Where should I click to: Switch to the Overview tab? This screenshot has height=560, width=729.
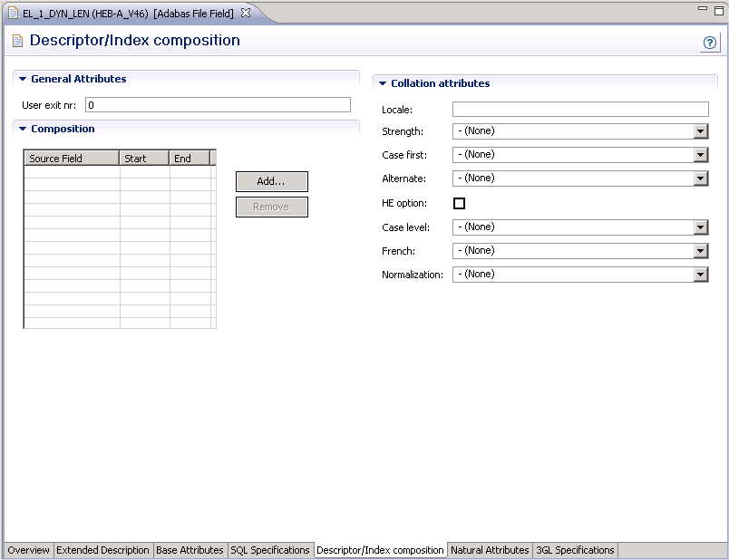point(29,550)
